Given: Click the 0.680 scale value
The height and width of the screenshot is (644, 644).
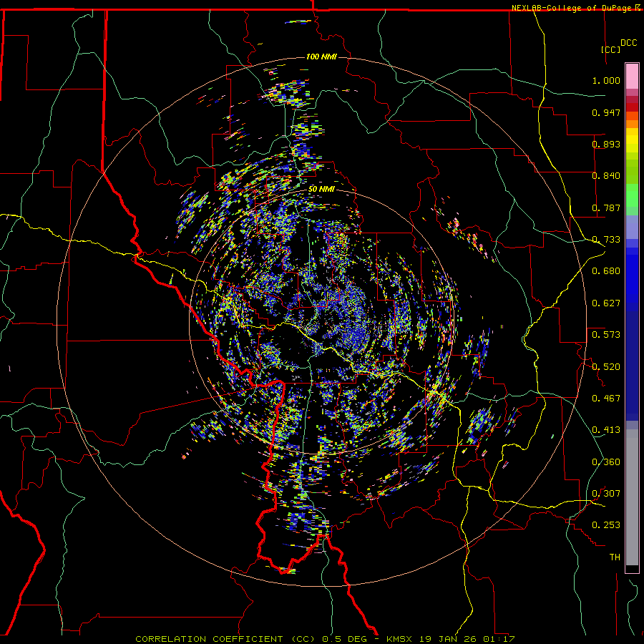Looking at the screenshot, I should tap(606, 271).
